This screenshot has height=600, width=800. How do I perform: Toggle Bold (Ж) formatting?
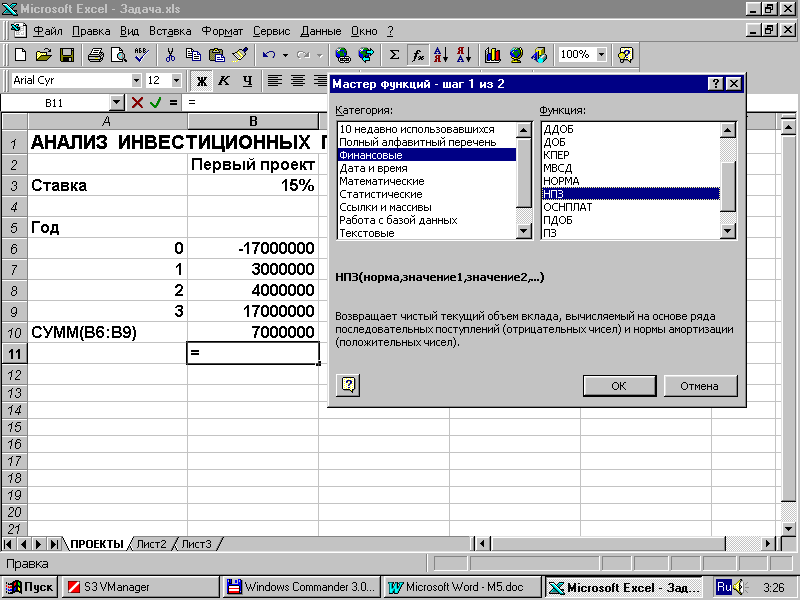coord(202,81)
